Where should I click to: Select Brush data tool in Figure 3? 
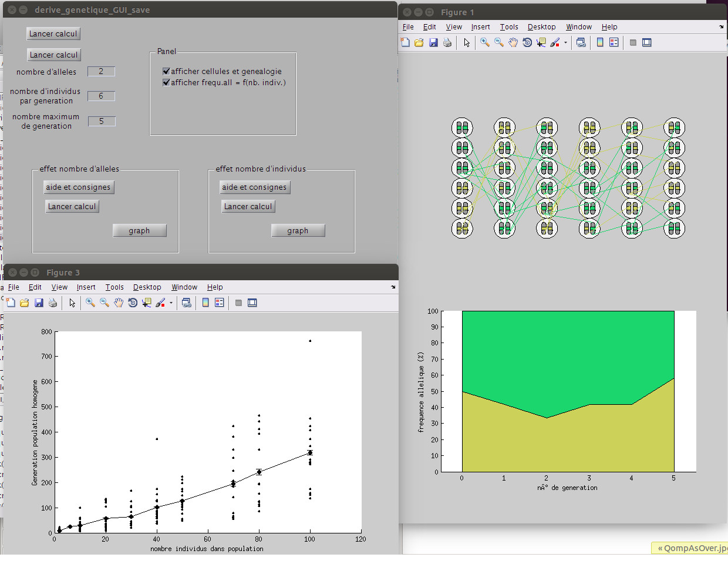(x=160, y=303)
